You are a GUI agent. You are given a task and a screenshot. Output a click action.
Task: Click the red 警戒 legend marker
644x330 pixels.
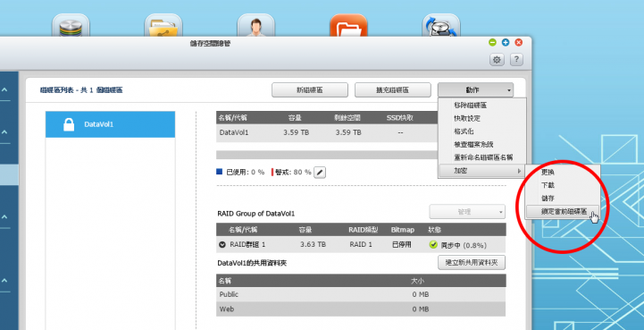pyautogui.click(x=272, y=172)
